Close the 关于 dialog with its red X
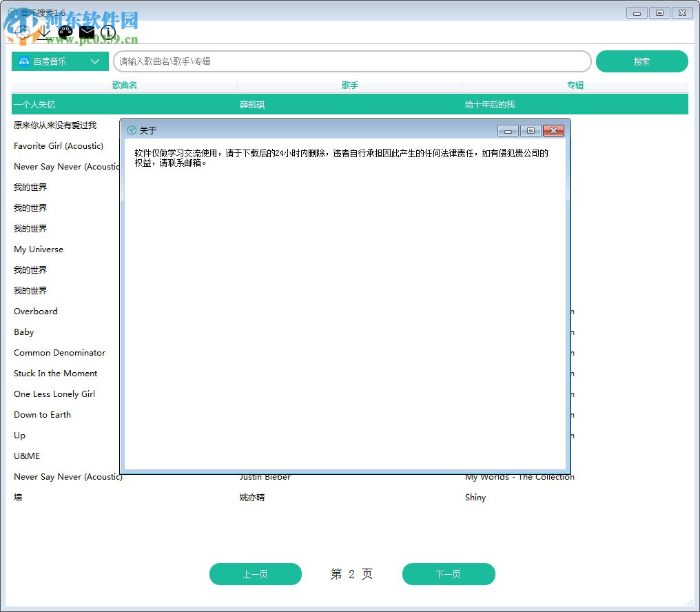This screenshot has height=612, width=700. point(554,130)
